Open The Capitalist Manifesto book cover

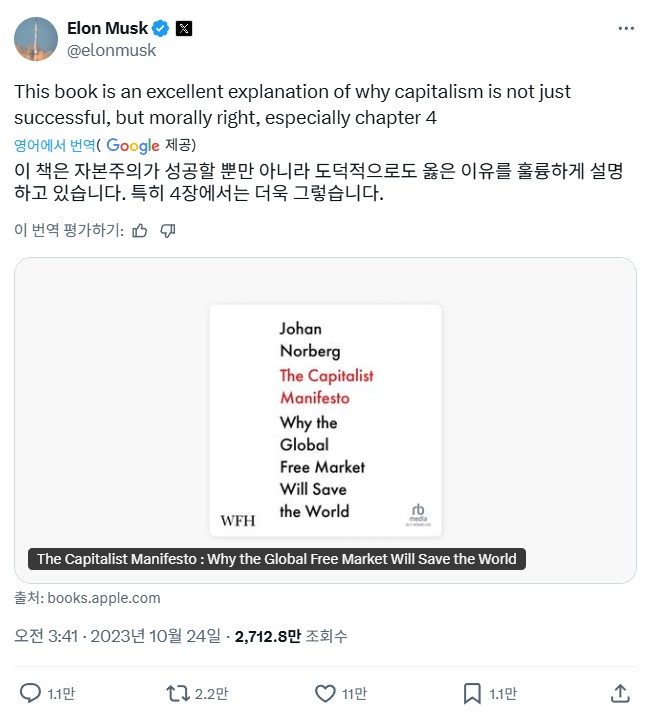coord(325,420)
